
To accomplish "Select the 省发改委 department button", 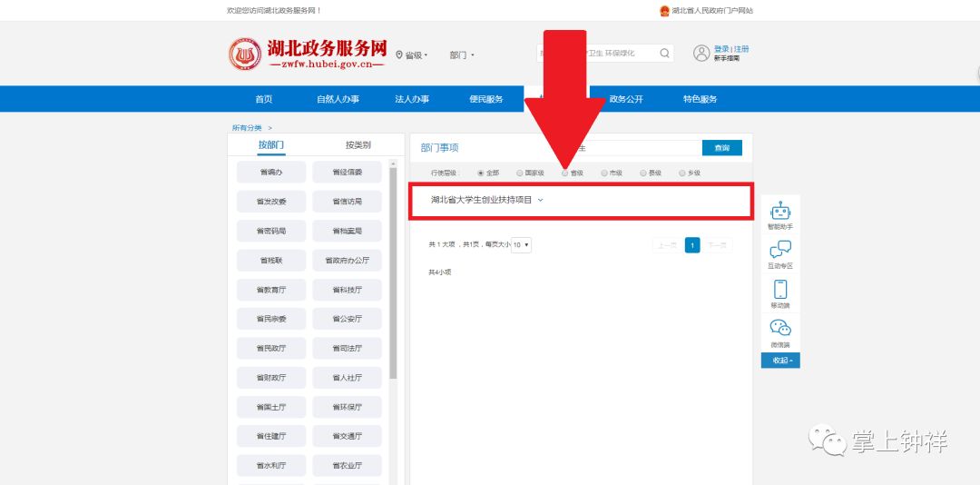I will point(271,202).
